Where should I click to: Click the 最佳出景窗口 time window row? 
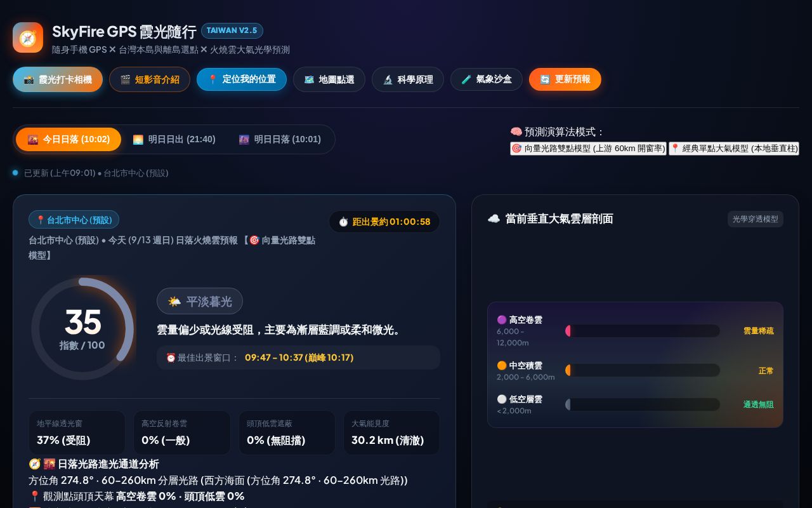pyautogui.click(x=298, y=358)
